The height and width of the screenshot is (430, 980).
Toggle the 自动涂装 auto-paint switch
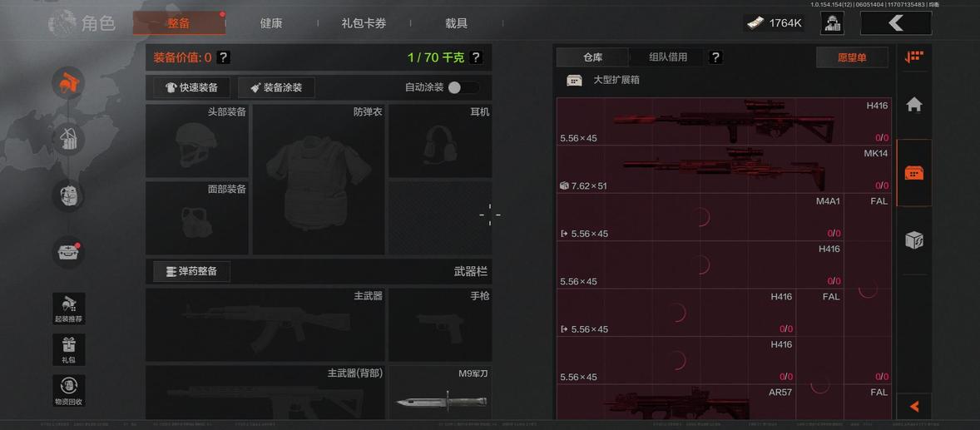463,87
